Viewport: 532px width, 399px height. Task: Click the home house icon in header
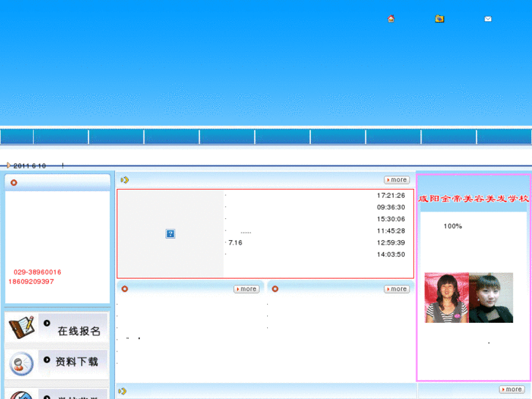coord(391,19)
